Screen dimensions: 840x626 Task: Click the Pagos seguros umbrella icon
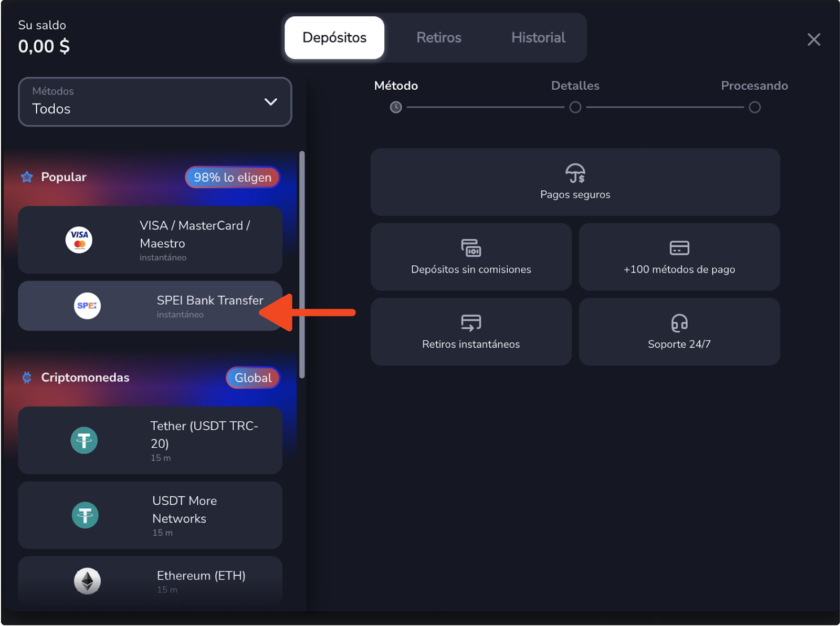[575, 173]
